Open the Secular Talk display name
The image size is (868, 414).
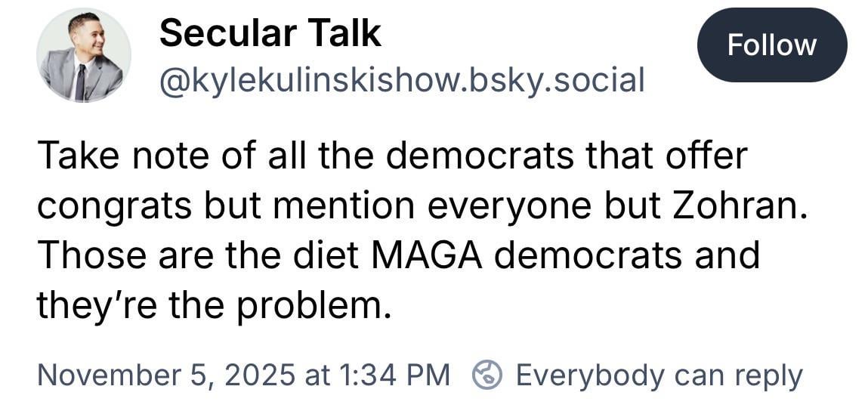pos(270,33)
